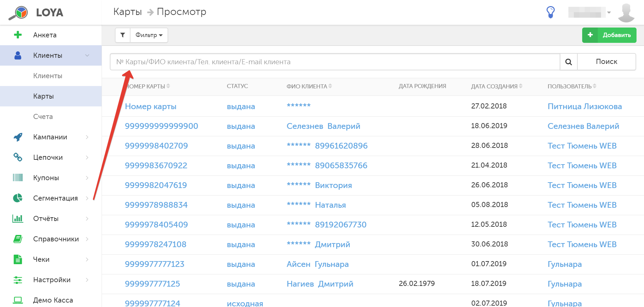Expand the Цепочки submenu chevron
This screenshot has height=307, width=644.
pyautogui.click(x=87, y=157)
